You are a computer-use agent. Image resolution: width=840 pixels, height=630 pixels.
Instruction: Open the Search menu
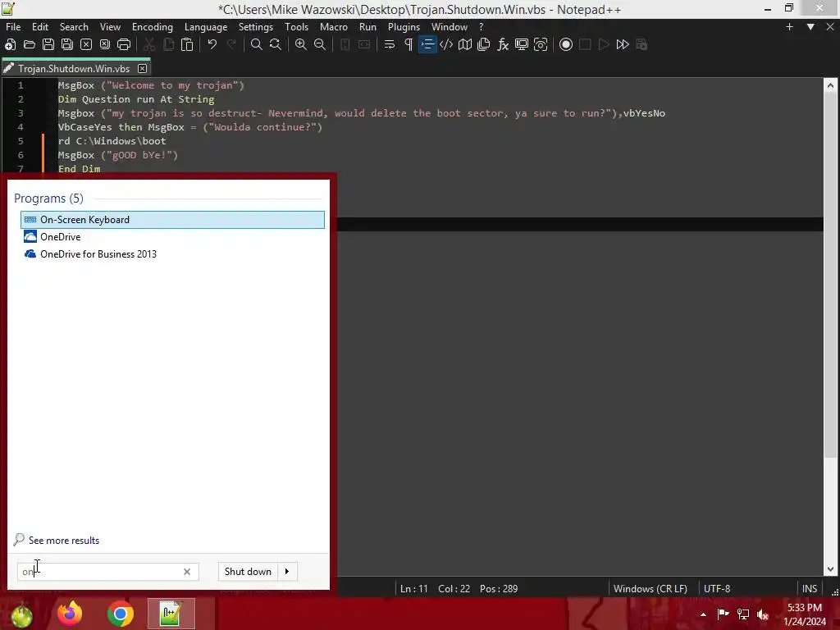click(74, 27)
